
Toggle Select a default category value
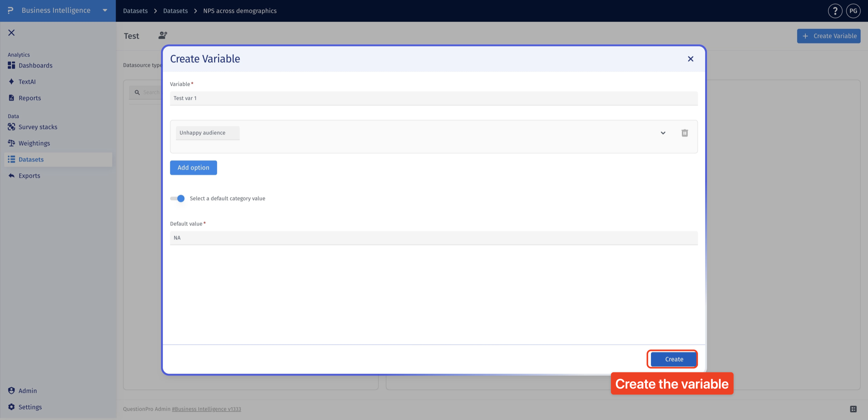click(178, 199)
